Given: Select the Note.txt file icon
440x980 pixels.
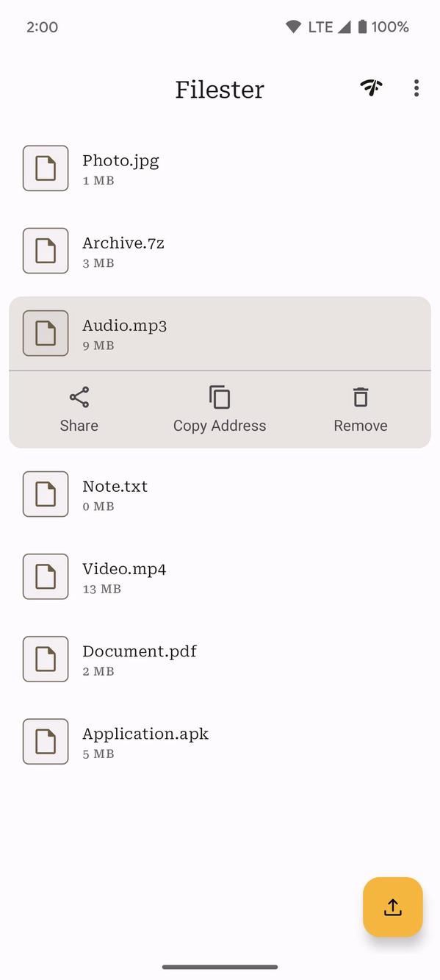Looking at the screenshot, I should pos(46,494).
